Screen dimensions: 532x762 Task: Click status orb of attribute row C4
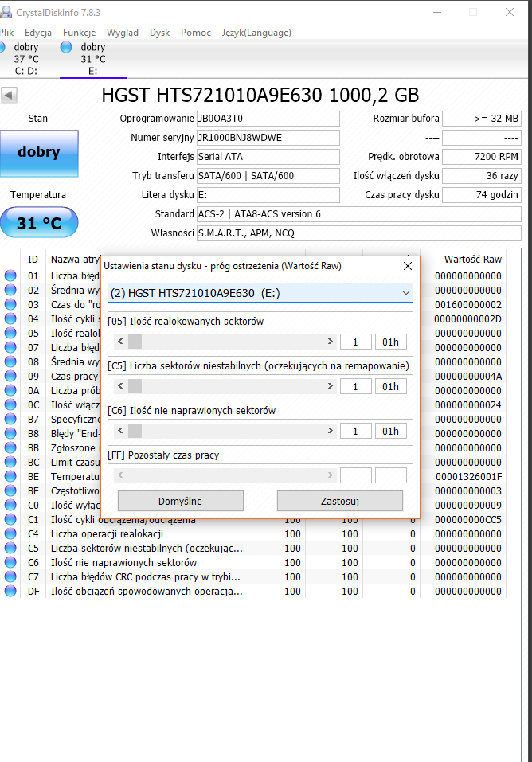[10, 534]
